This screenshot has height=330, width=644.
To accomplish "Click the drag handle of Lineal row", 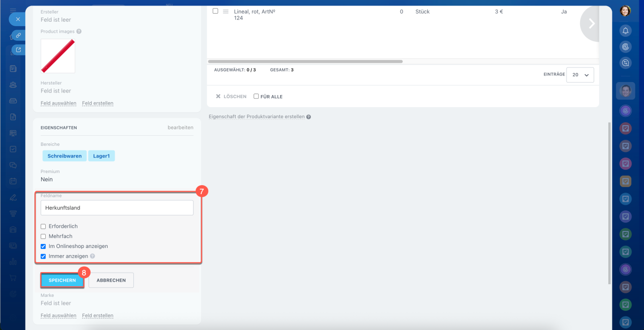I will pos(226,11).
